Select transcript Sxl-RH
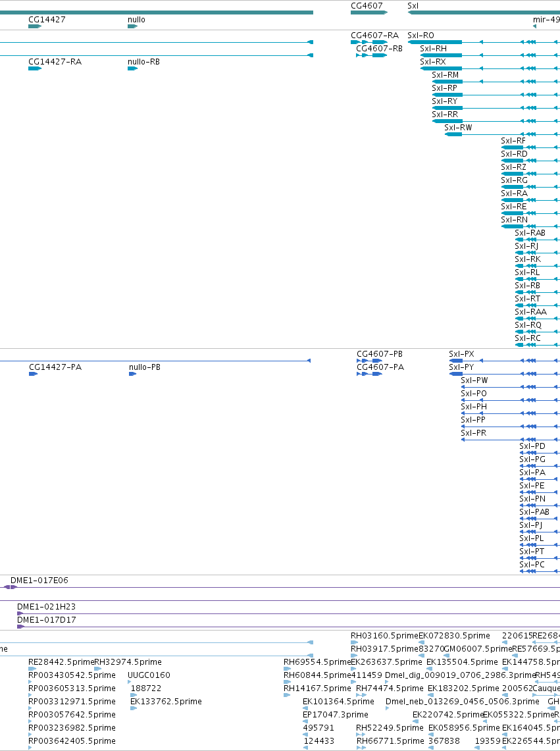The width and height of the screenshot is (560, 751). coord(434,48)
